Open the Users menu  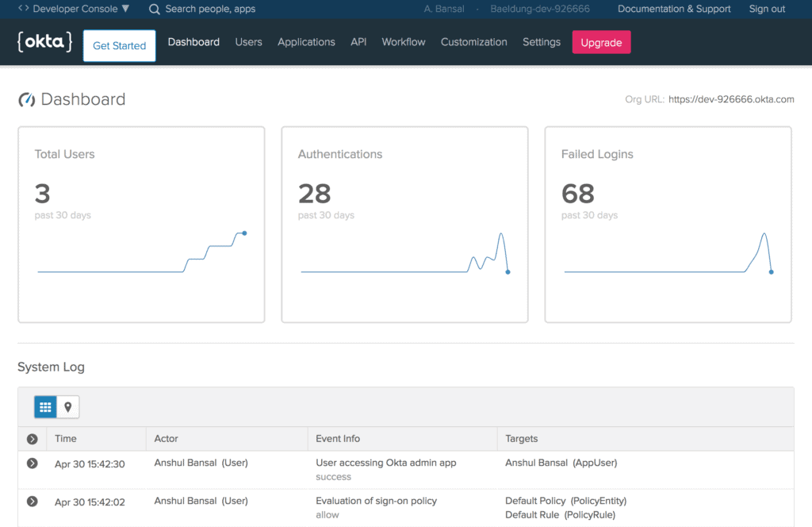(x=248, y=42)
